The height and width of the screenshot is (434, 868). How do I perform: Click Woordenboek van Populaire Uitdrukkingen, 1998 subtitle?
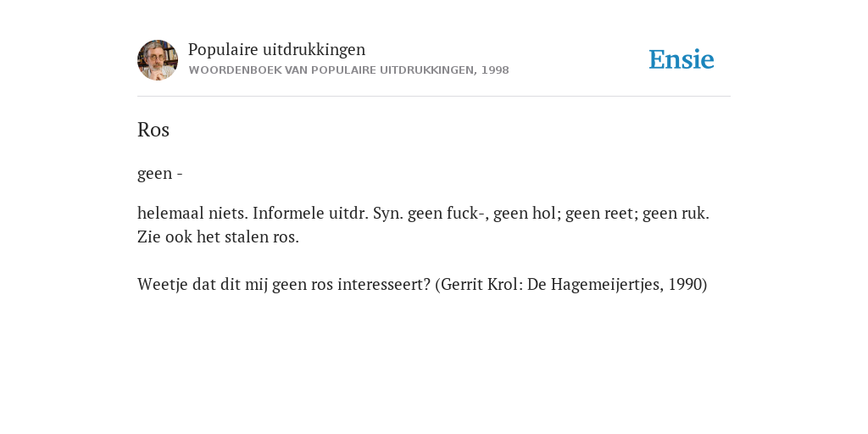click(x=348, y=70)
